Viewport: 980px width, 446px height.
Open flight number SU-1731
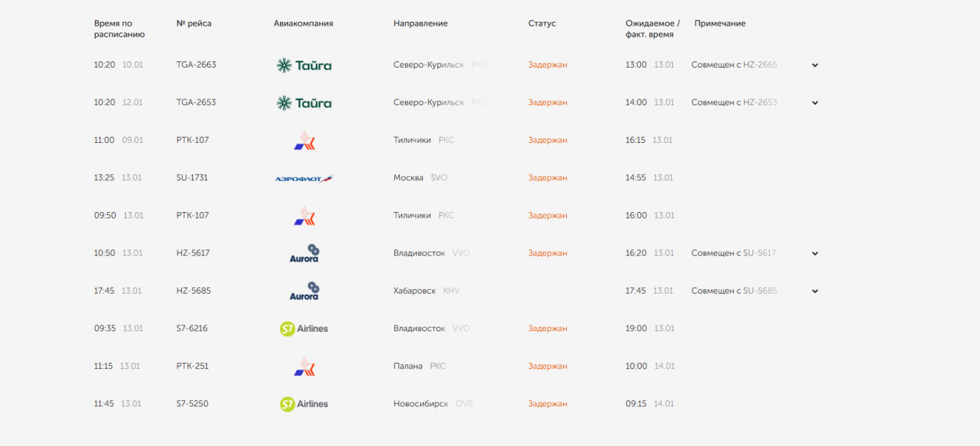pyautogui.click(x=193, y=178)
